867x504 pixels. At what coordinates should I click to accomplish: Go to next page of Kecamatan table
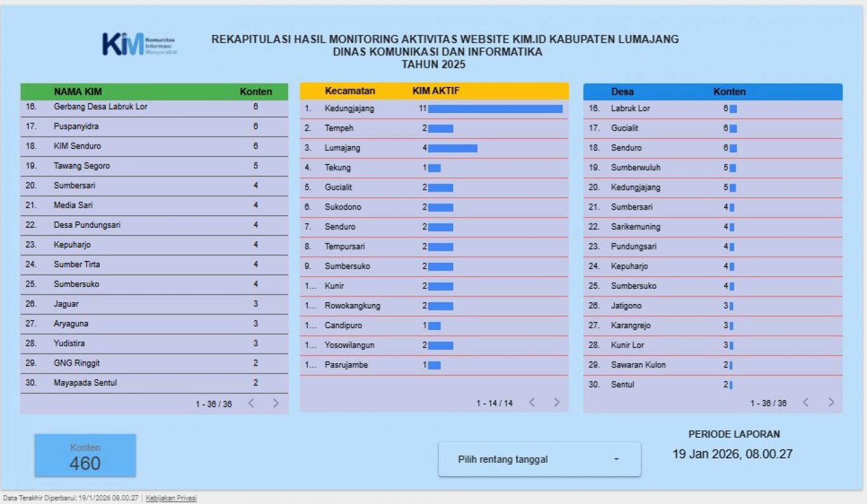coord(556,402)
